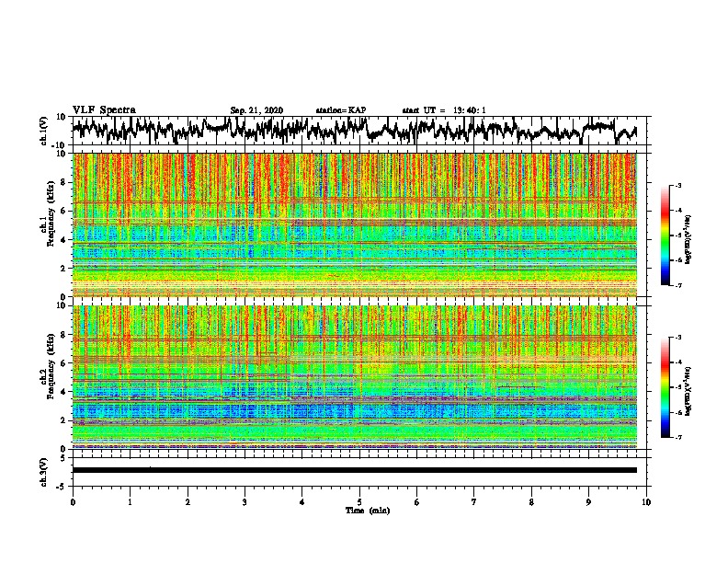Click the ch.2 spectrogram panel
Image resolution: width=728 pixels, height=563 pixels.
[x=354, y=377]
